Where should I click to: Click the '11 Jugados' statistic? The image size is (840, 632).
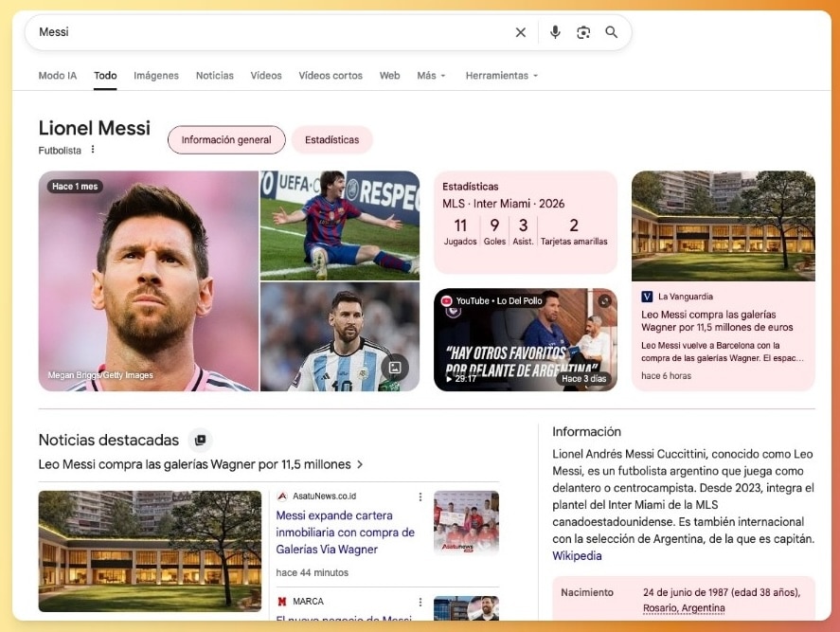pos(460,231)
